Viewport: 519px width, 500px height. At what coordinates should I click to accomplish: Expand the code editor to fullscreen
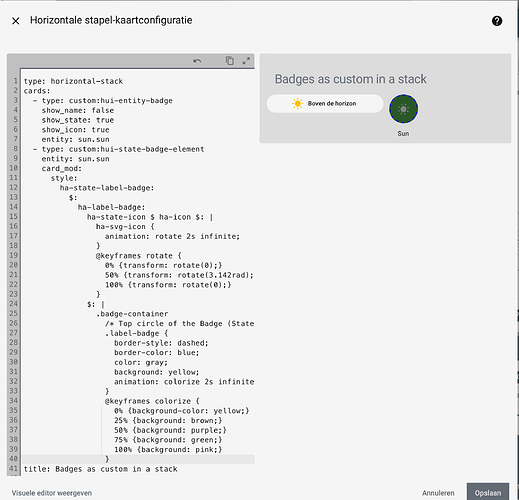pyautogui.click(x=246, y=61)
